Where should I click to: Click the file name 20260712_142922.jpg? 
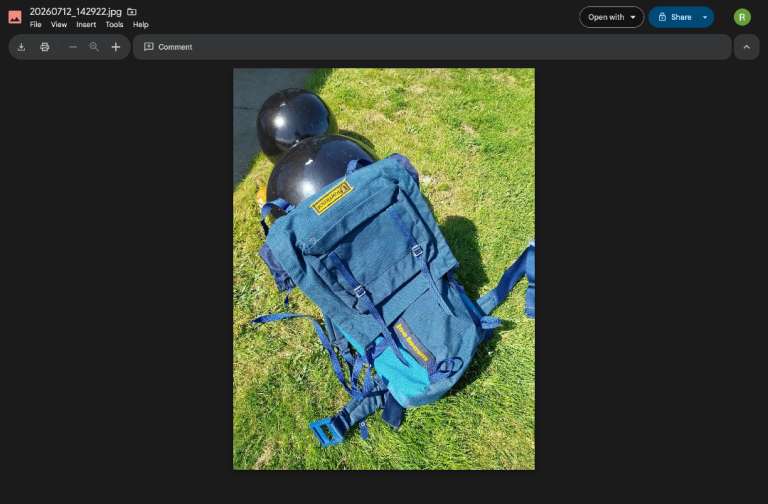[x=75, y=12]
